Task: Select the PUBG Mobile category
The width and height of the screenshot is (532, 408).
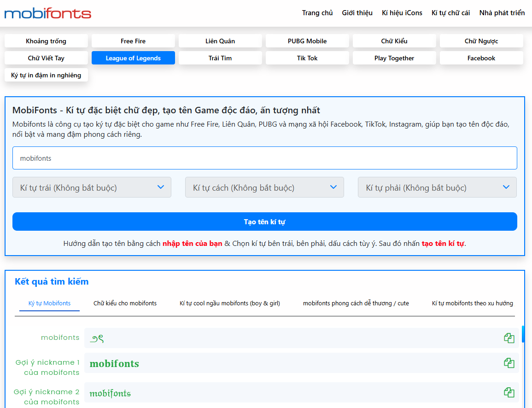Action: pos(307,41)
